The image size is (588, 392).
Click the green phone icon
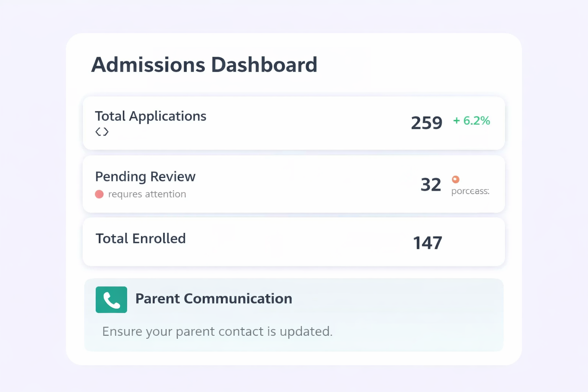(111, 300)
